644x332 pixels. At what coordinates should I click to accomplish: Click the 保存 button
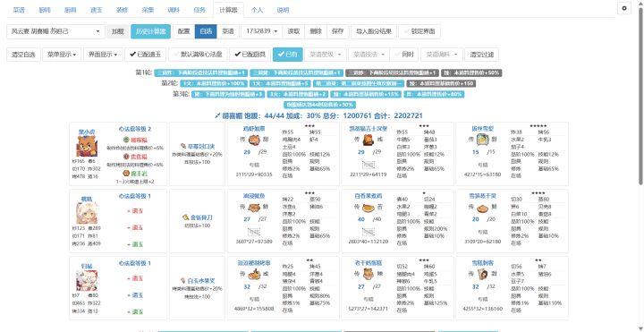point(337,31)
